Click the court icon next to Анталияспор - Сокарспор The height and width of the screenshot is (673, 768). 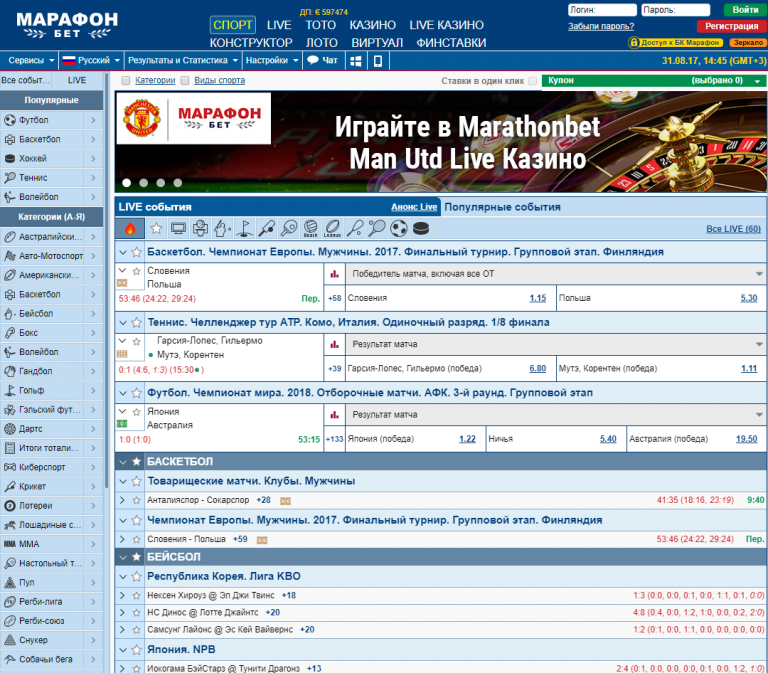pyautogui.click(x=285, y=501)
